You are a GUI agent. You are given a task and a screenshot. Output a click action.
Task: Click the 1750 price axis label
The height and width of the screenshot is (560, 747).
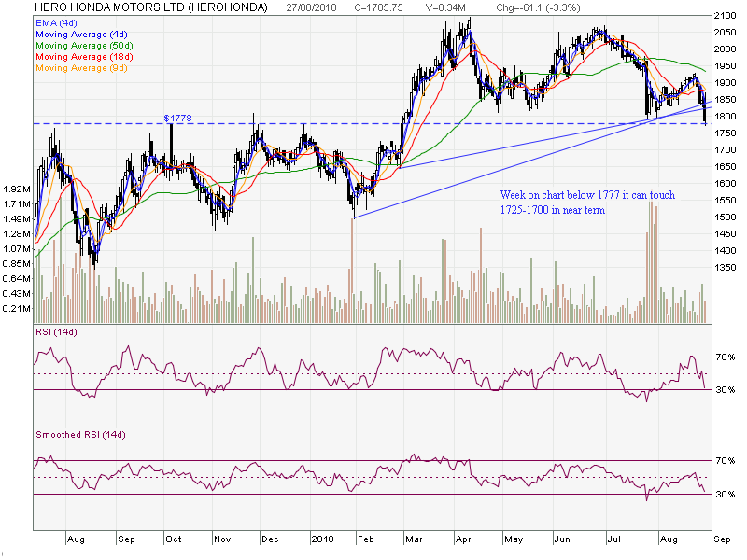click(726, 133)
